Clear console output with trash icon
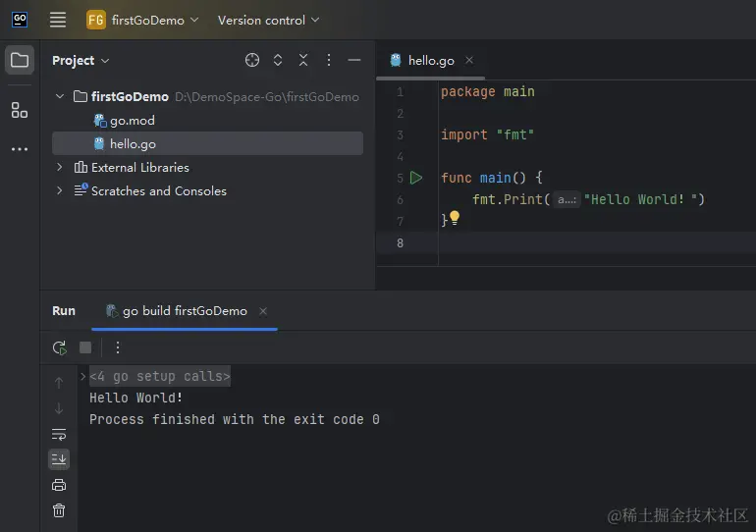This screenshot has width=756, height=532. click(59, 509)
